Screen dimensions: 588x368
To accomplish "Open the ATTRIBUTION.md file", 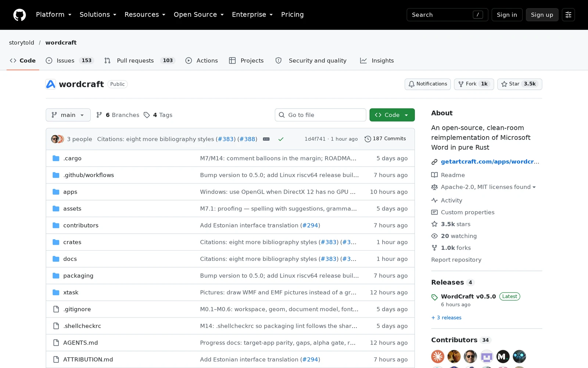I will pos(88,360).
